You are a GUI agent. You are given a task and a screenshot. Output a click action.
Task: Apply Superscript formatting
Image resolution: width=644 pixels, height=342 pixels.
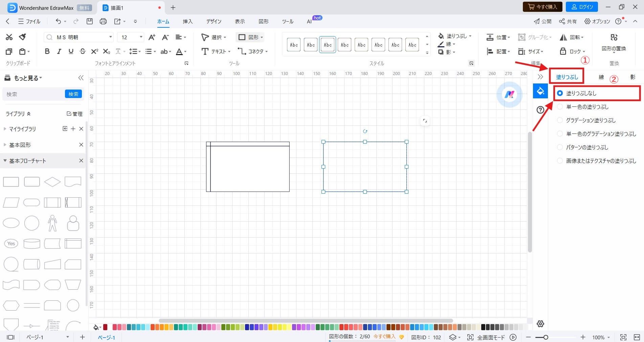coord(95,51)
